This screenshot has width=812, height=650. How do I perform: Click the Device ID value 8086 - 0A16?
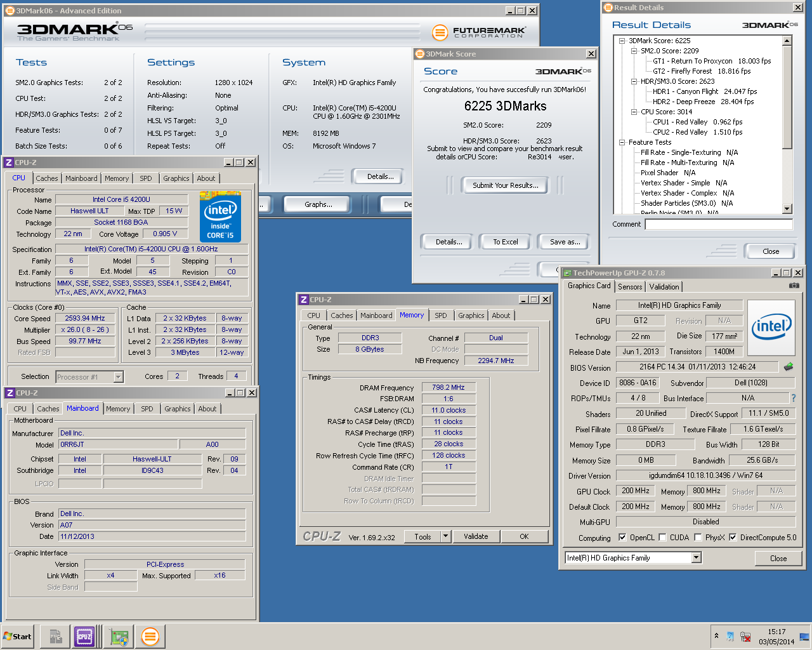pyautogui.click(x=638, y=383)
